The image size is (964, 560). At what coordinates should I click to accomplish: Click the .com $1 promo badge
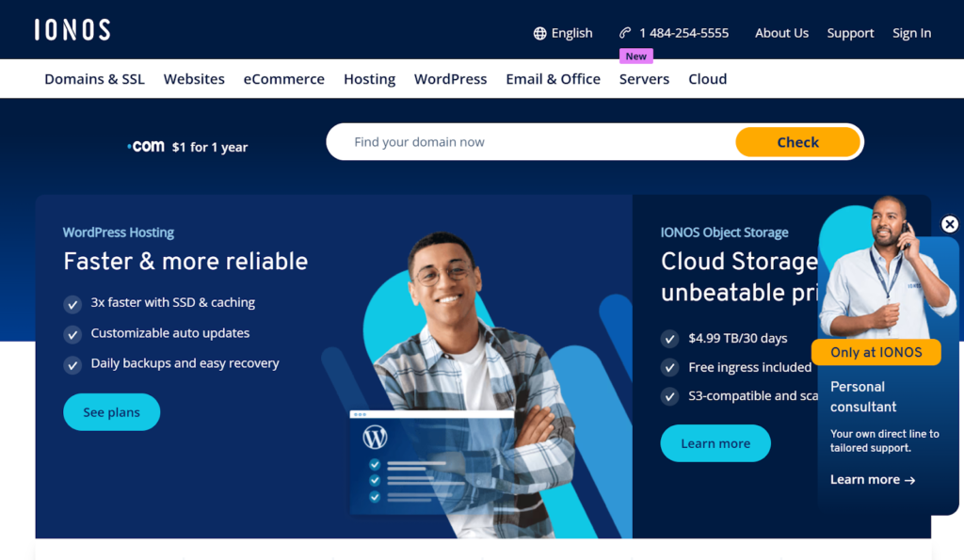pyautogui.click(x=188, y=147)
